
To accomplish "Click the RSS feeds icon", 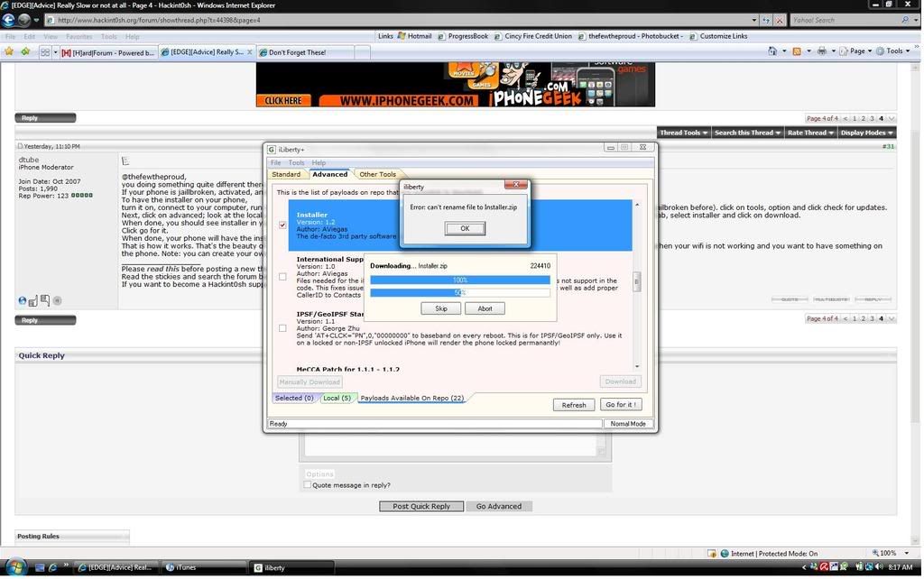I will (x=797, y=51).
